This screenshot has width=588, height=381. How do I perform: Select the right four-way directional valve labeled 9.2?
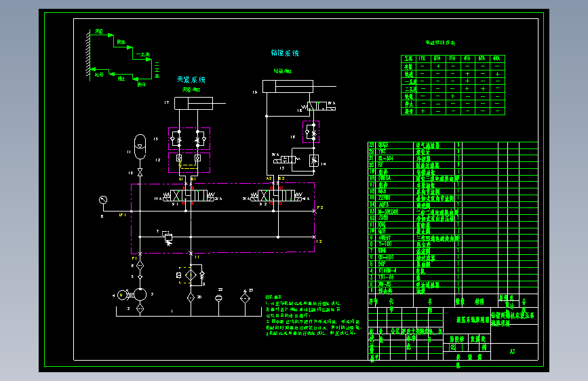277,196
